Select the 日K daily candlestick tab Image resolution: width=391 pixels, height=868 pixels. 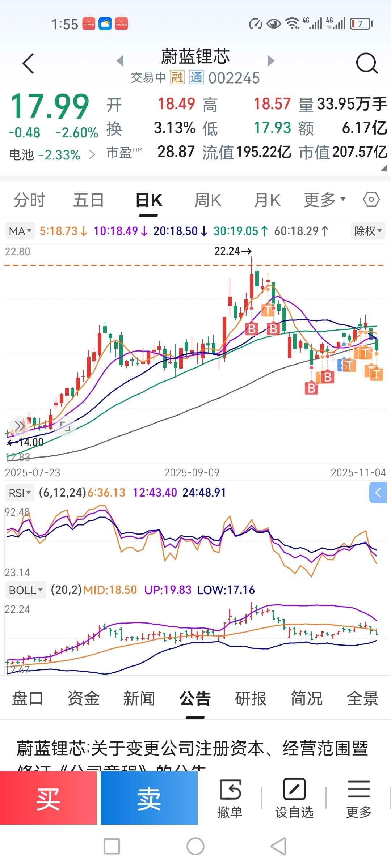[149, 200]
